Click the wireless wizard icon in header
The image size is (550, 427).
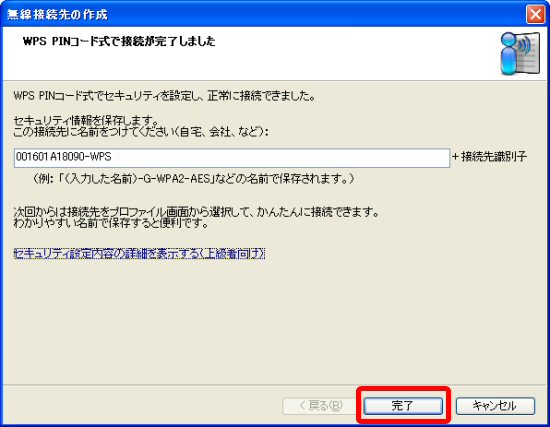tap(520, 54)
